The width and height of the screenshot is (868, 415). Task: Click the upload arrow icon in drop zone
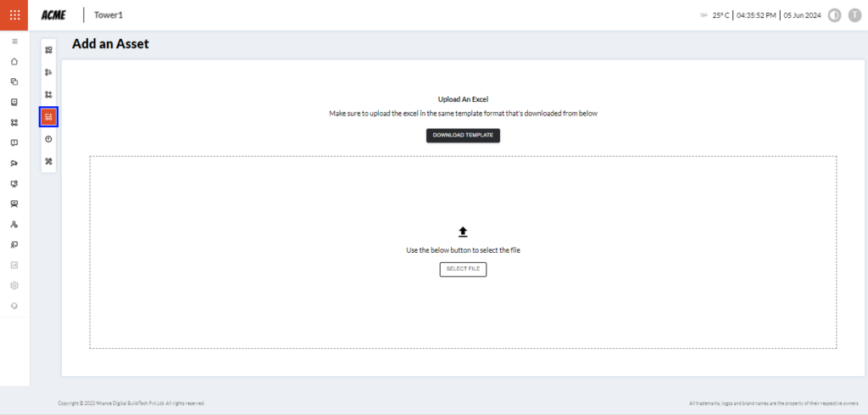pyautogui.click(x=463, y=232)
